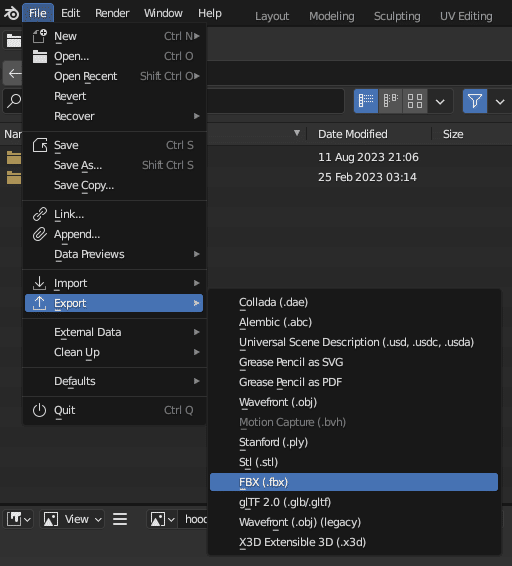Click the Link... menu entry

pos(114,214)
